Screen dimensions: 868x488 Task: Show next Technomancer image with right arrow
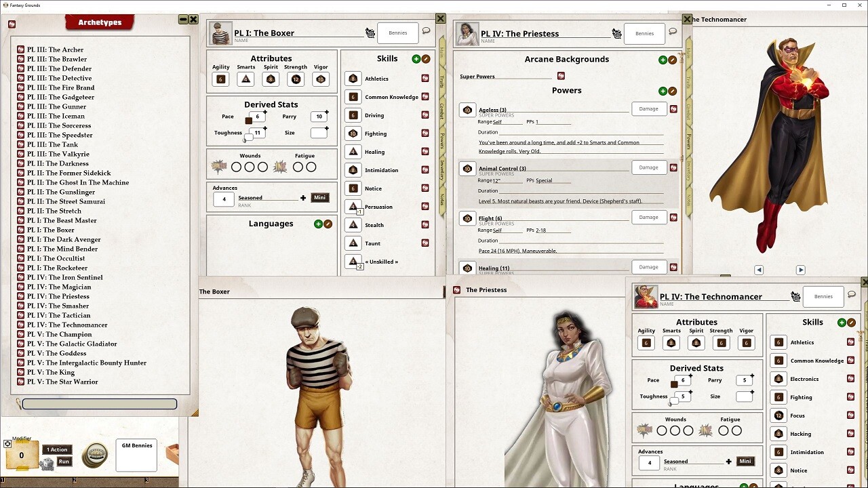pos(800,270)
